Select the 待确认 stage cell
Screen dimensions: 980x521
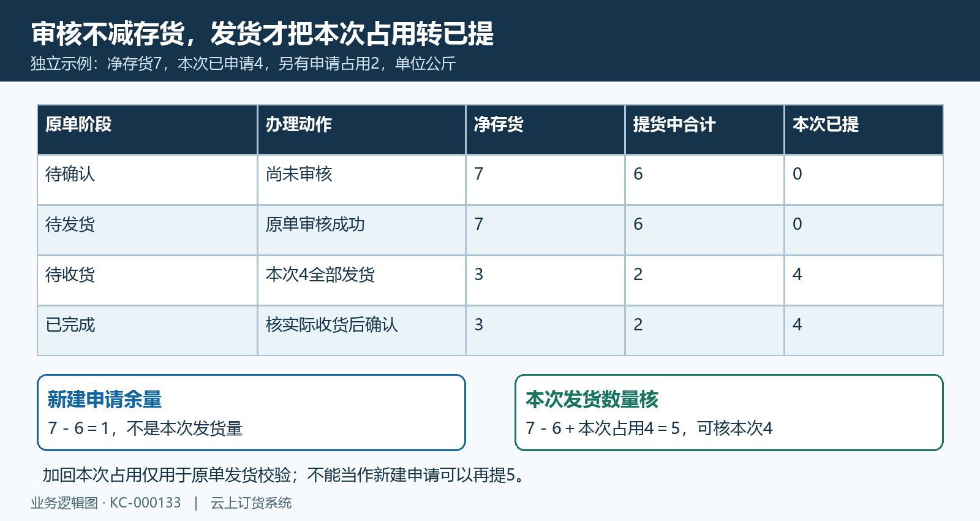(147, 180)
